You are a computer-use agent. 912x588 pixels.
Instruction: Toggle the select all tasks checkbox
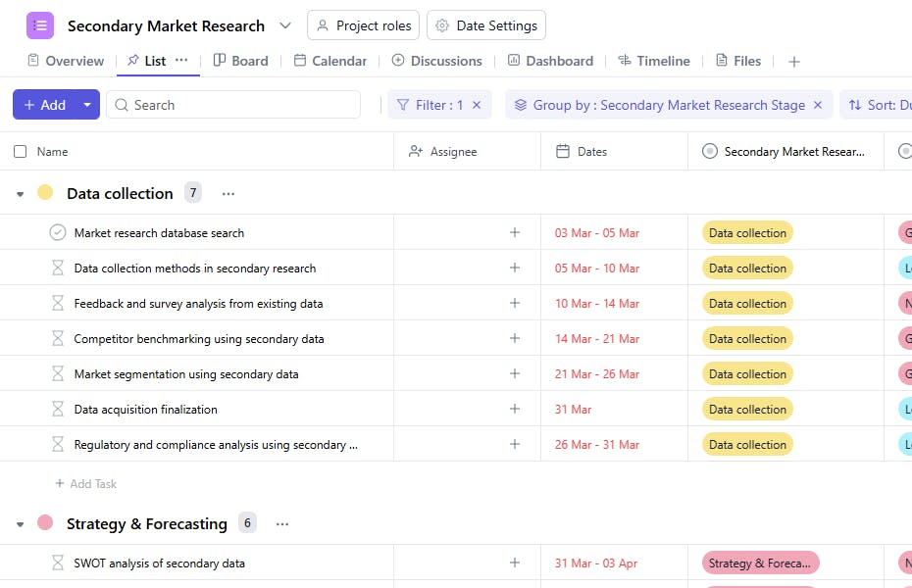(x=21, y=152)
